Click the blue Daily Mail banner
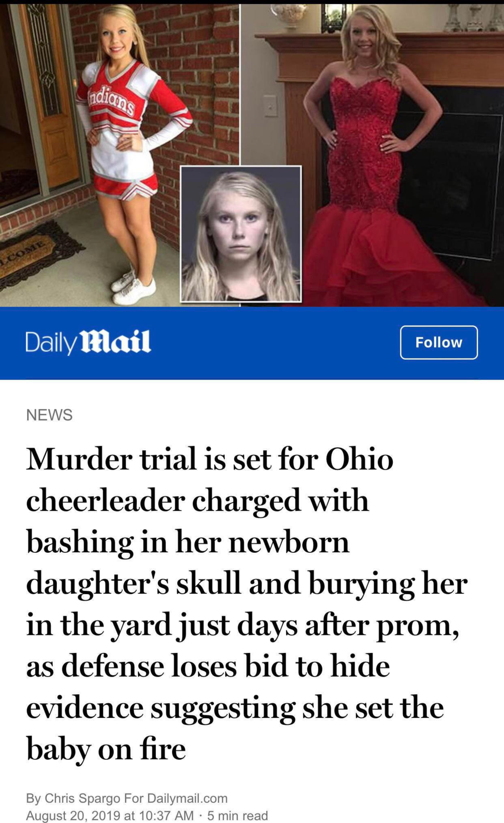504x823 pixels. [x=252, y=343]
